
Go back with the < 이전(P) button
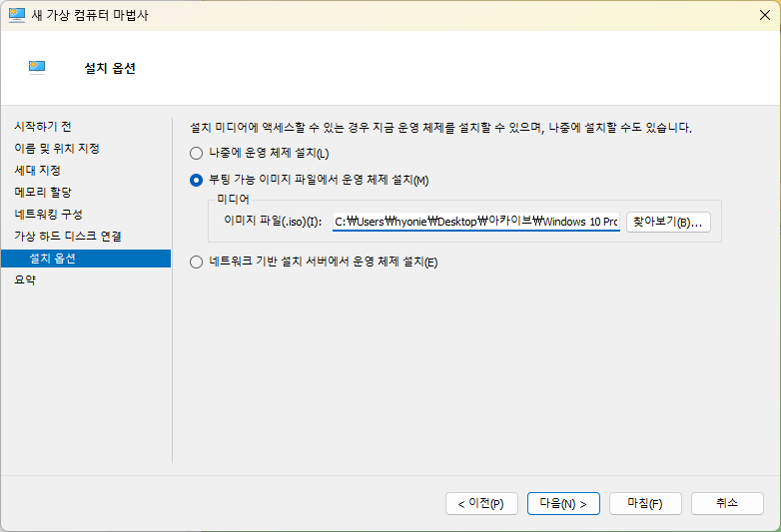(481, 504)
